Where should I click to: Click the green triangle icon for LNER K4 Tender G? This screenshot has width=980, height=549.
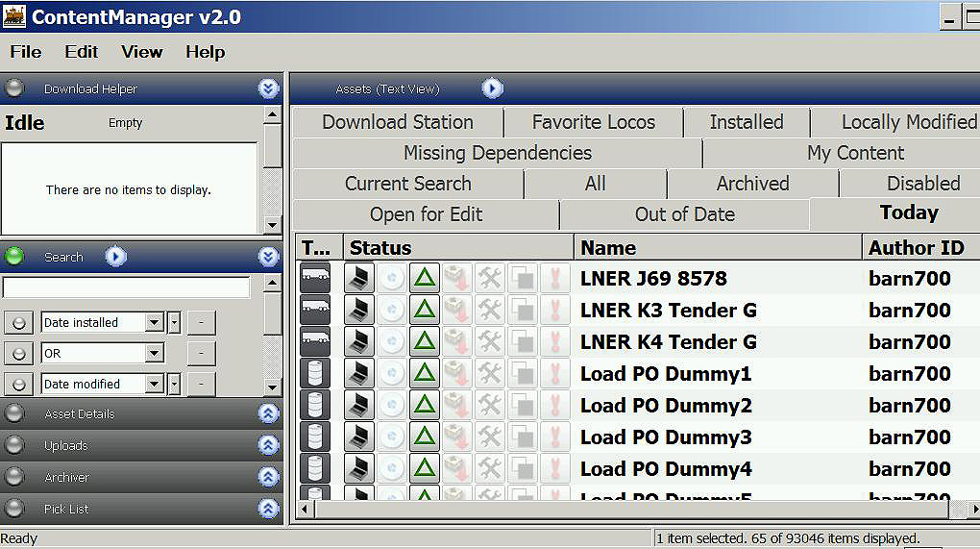point(424,341)
